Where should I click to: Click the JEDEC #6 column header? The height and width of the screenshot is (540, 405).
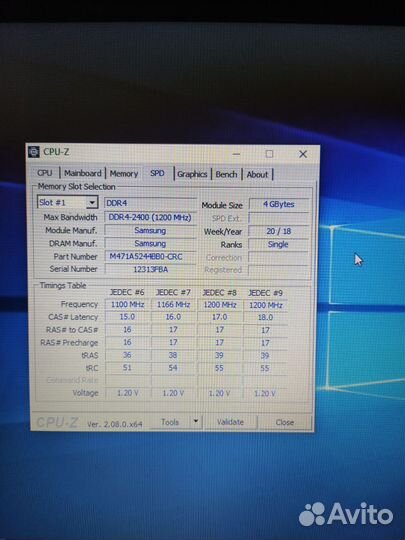[127, 292]
